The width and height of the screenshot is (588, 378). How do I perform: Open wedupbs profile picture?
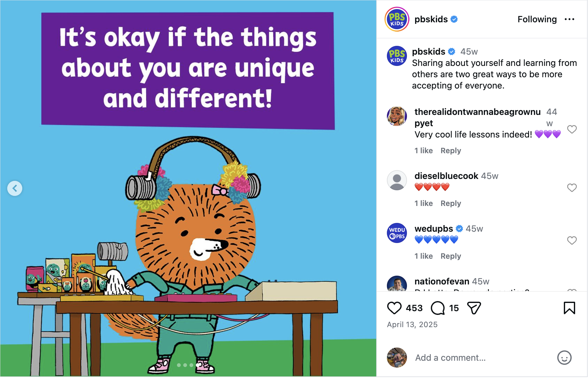(x=397, y=233)
